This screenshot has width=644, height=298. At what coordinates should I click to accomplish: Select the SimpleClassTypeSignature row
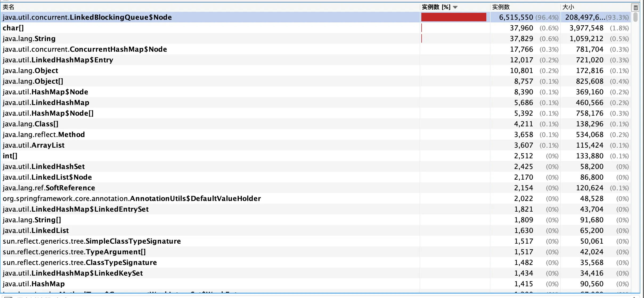[x=92, y=241]
